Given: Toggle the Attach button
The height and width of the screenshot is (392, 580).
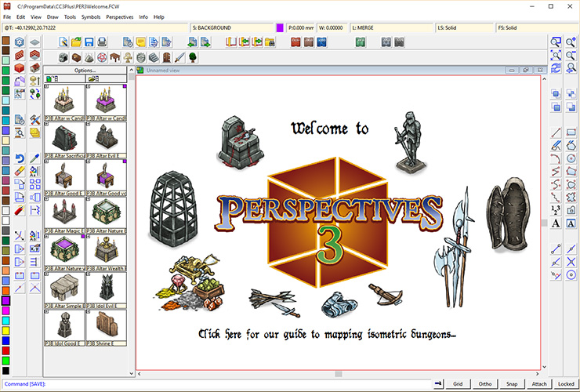Looking at the screenshot, I should [539, 384].
